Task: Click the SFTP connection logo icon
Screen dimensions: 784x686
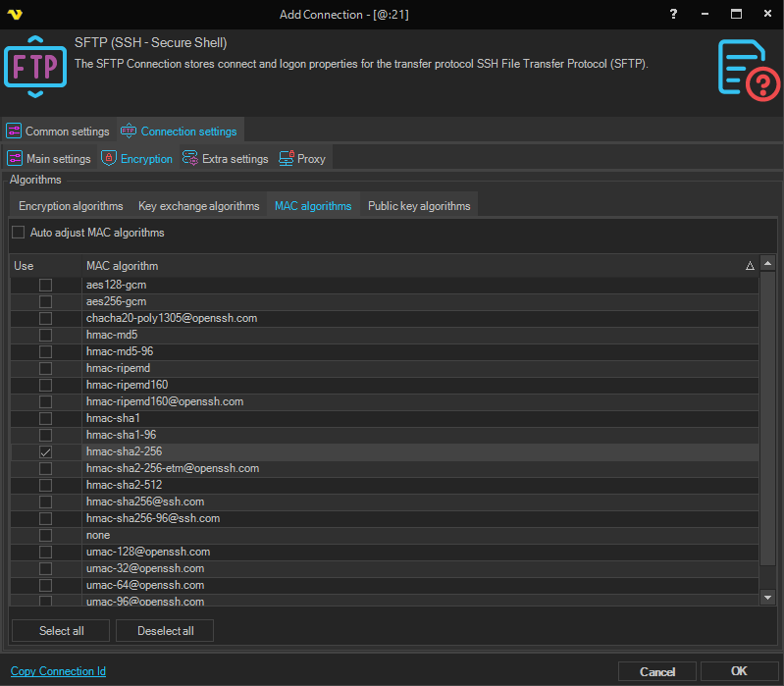Action: pyautogui.click(x=35, y=66)
